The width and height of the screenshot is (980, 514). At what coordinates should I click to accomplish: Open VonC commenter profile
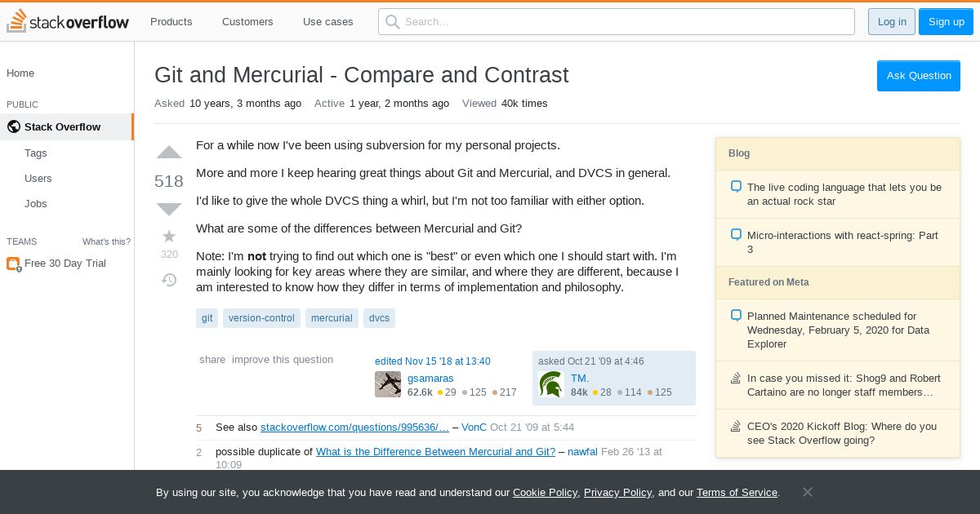point(474,428)
